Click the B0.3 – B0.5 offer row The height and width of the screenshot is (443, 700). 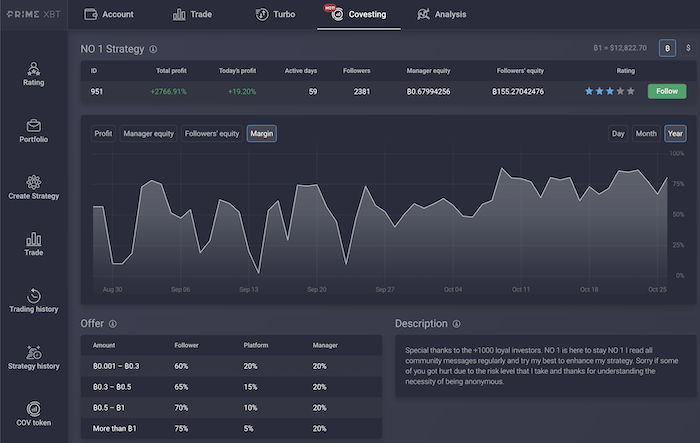[231, 387]
